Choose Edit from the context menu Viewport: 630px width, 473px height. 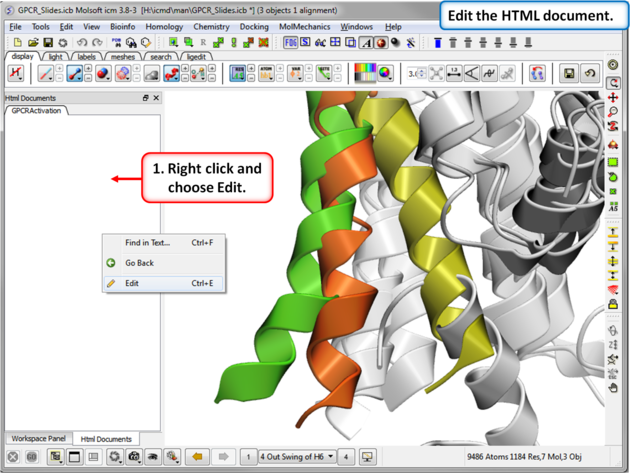point(132,283)
